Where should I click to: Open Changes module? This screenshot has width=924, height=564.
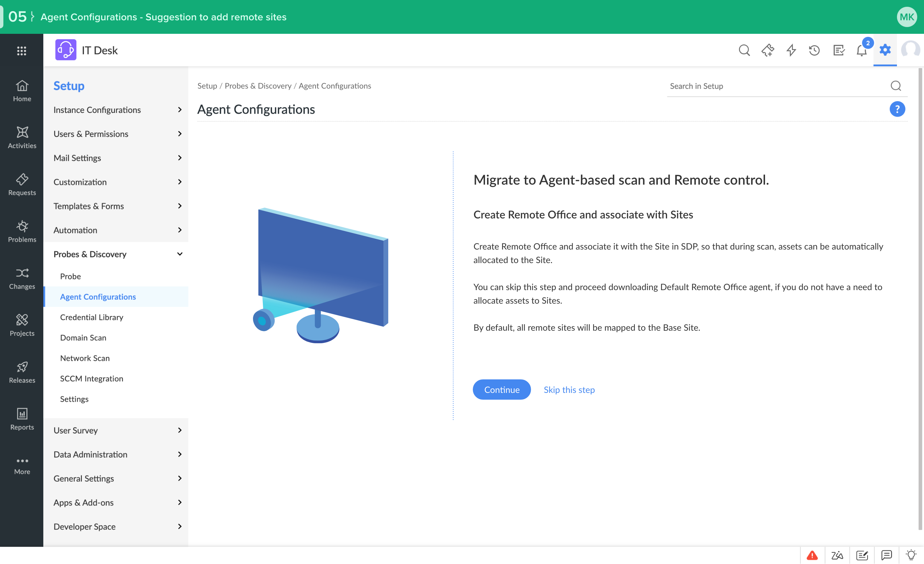point(22,278)
